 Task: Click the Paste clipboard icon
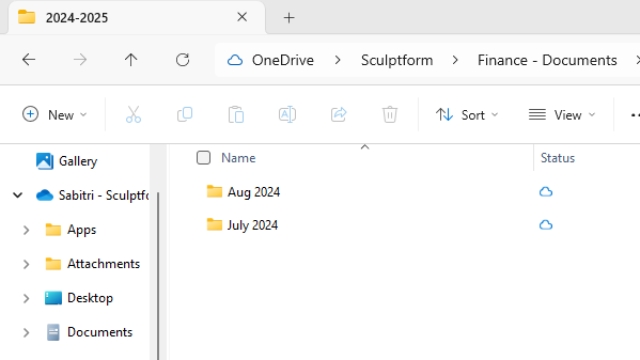236,115
